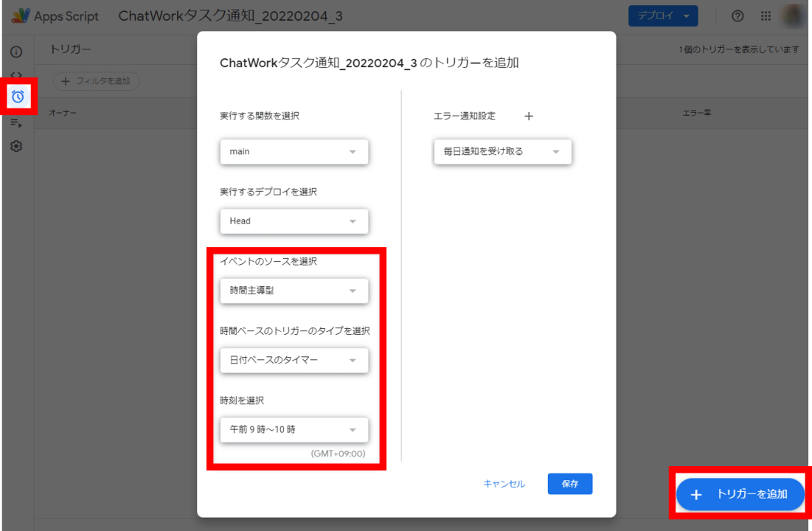This screenshot has height=531, width=812.
Task: Click the フィルタを追加 filter chip
Action: pos(97,81)
